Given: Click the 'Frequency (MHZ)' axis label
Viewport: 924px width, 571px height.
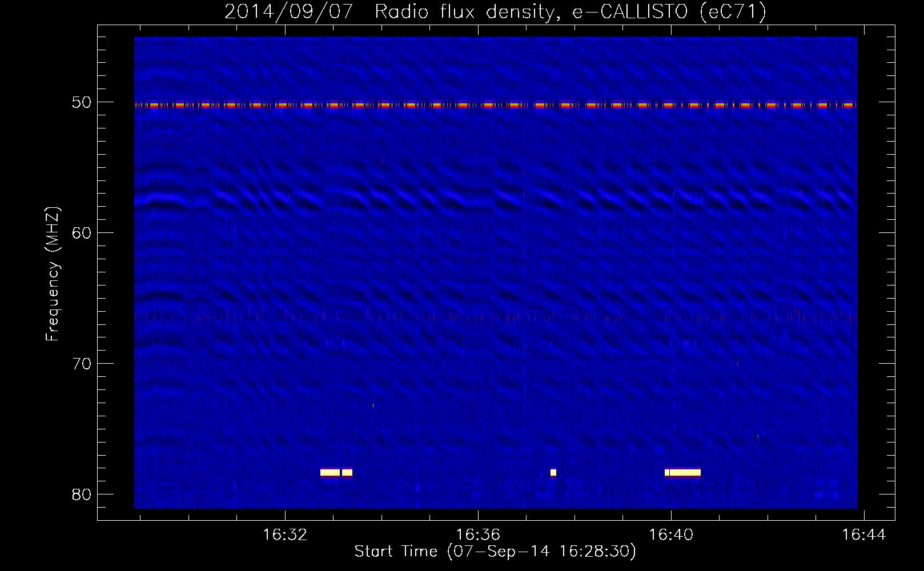Looking at the screenshot, I should coord(52,274).
